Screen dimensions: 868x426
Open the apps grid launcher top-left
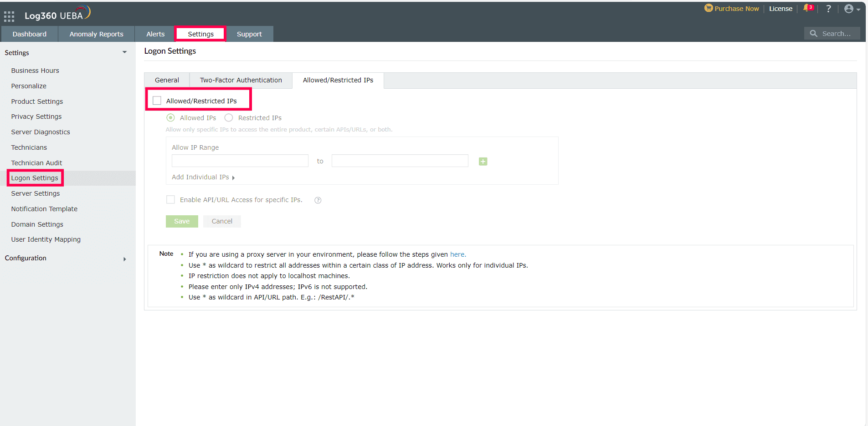point(9,15)
